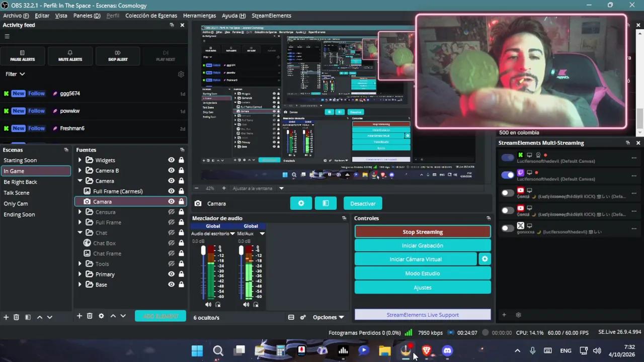Open the Activity feed Filter dropdown

click(15, 74)
